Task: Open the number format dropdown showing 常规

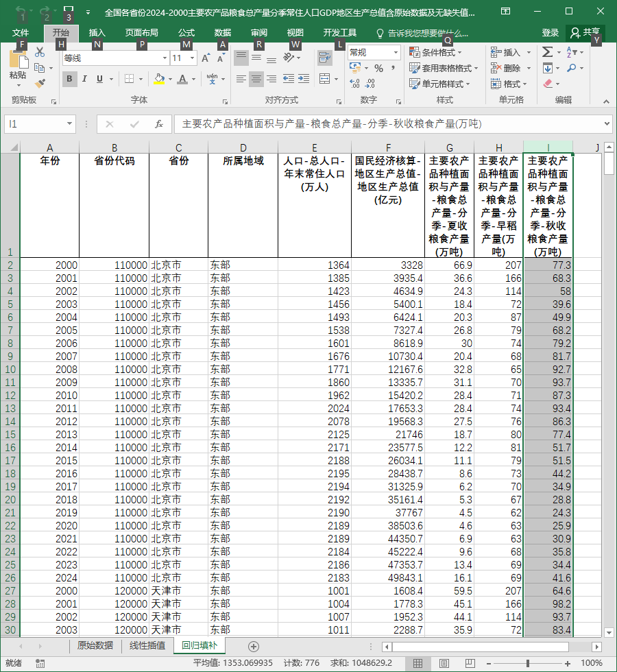Action: tap(396, 53)
